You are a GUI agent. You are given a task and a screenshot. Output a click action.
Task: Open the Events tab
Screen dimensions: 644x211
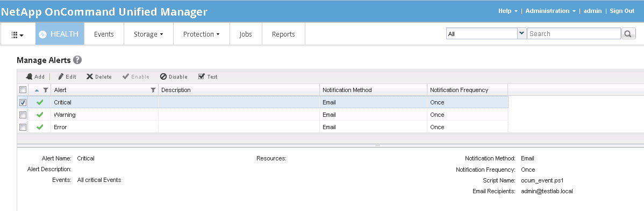coord(104,34)
